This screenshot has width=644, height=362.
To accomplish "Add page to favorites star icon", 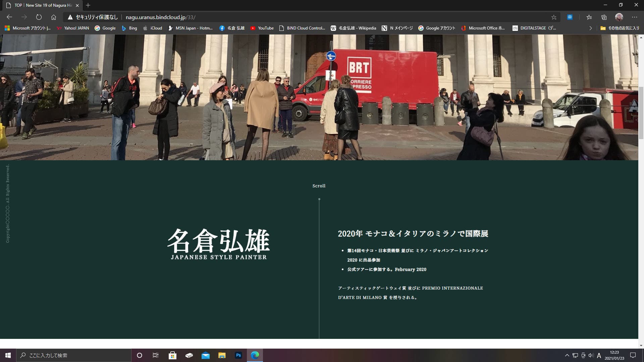I will [x=554, y=17].
